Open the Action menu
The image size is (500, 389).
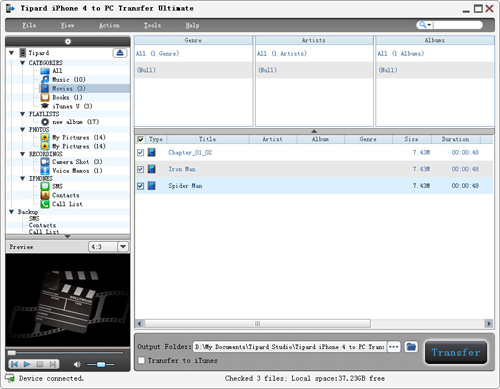tap(109, 25)
